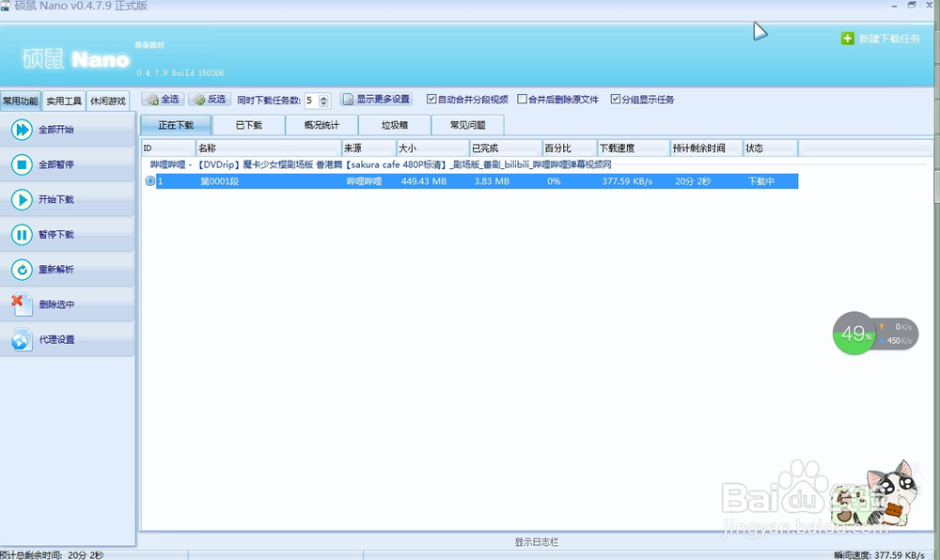Click the 450 K/s download speed readout
This screenshot has height=560, width=940.
pyautogui.click(x=899, y=341)
